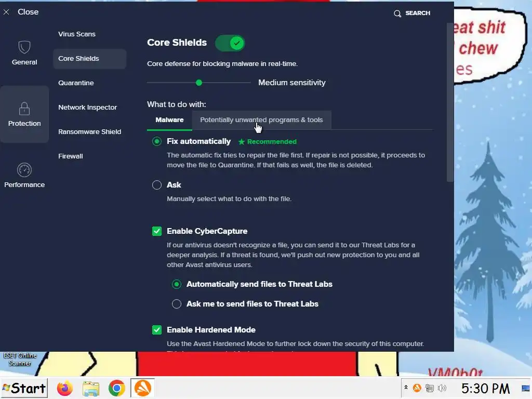The width and height of the screenshot is (532, 399).
Task: Select the Fix automatically radio button
Action: [x=157, y=141]
